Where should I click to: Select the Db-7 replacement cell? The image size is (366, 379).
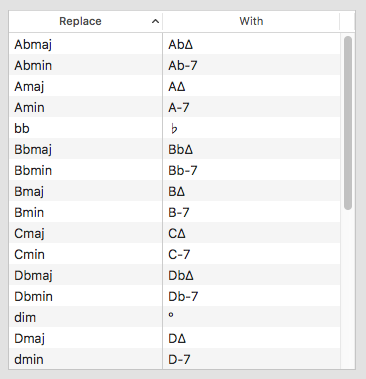[x=251, y=296]
